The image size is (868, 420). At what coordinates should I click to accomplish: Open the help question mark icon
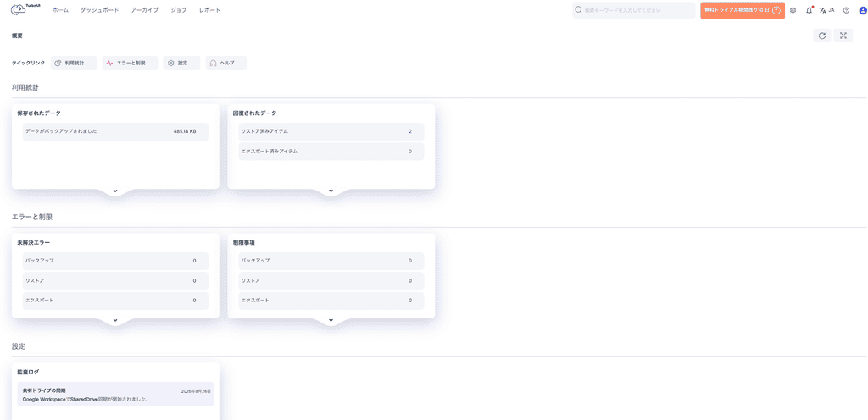point(846,10)
